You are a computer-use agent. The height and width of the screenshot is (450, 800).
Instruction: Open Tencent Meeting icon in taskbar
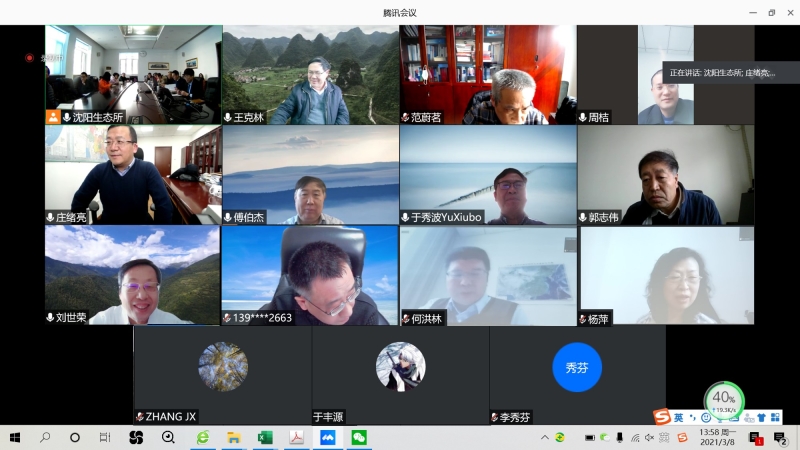tap(327, 438)
